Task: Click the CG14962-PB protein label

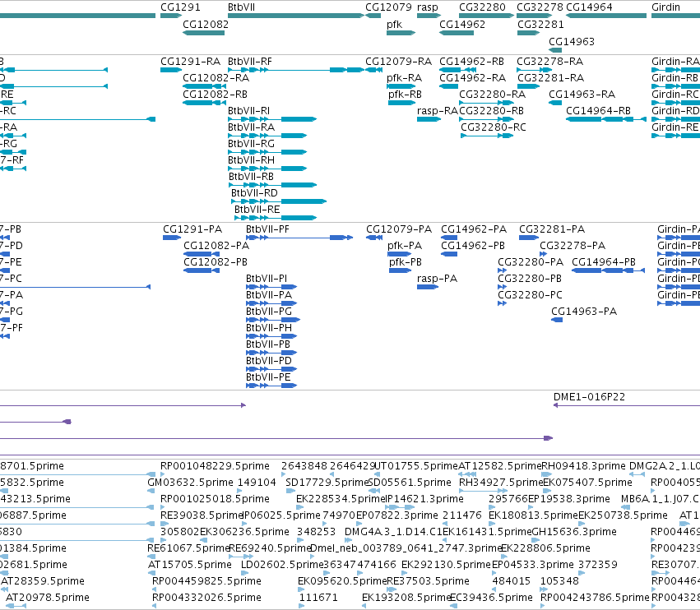Action: (x=473, y=246)
